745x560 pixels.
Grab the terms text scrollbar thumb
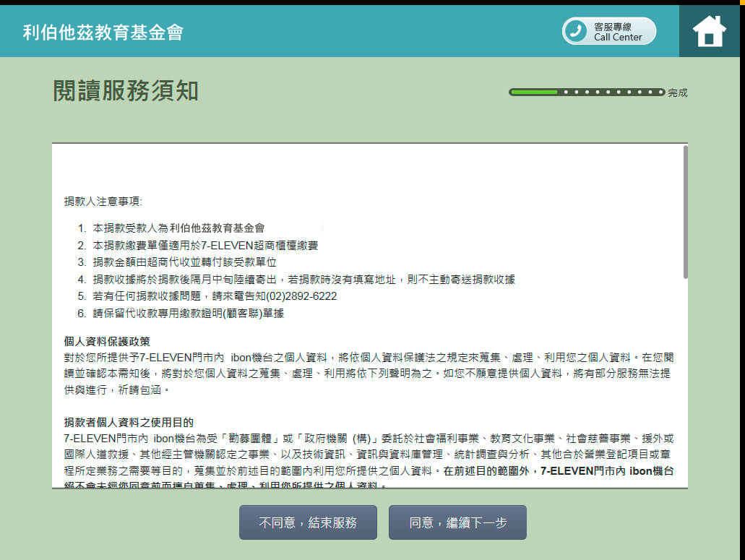684,212
